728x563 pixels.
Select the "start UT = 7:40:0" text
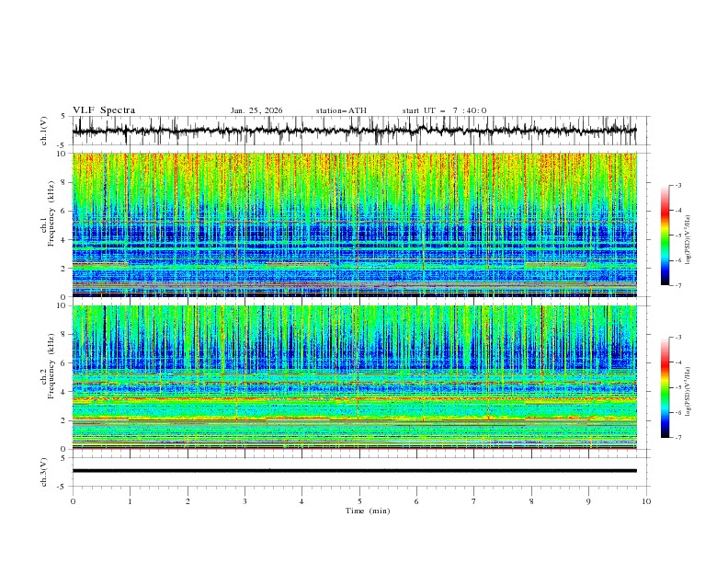coord(445,110)
